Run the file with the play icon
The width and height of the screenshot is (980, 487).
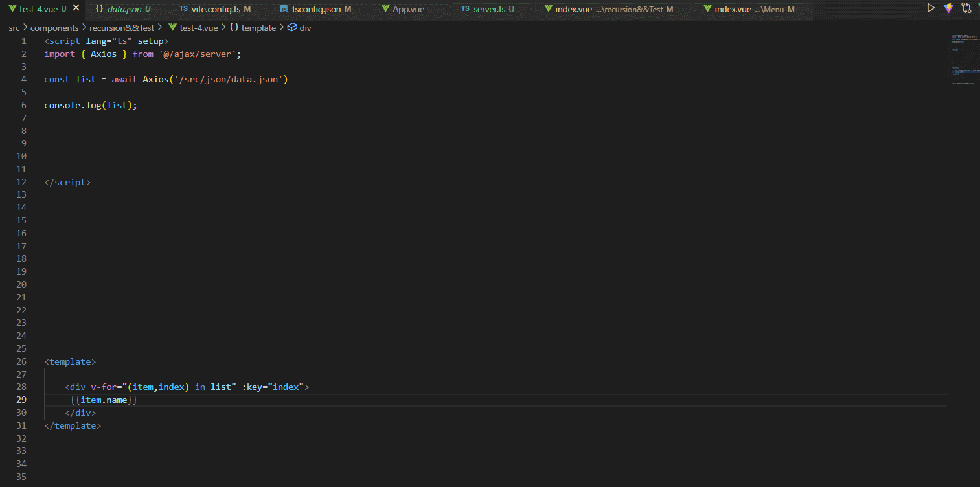[x=931, y=8]
